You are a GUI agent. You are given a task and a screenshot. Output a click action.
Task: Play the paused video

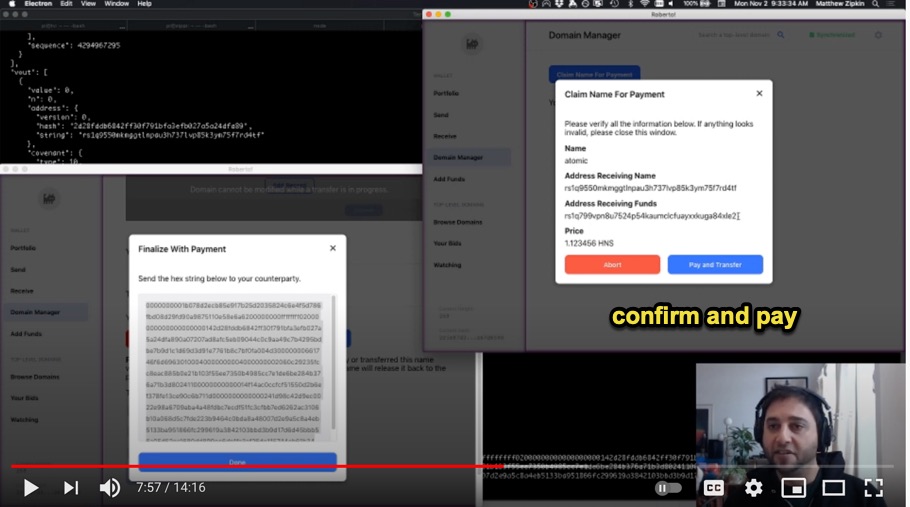point(31,488)
